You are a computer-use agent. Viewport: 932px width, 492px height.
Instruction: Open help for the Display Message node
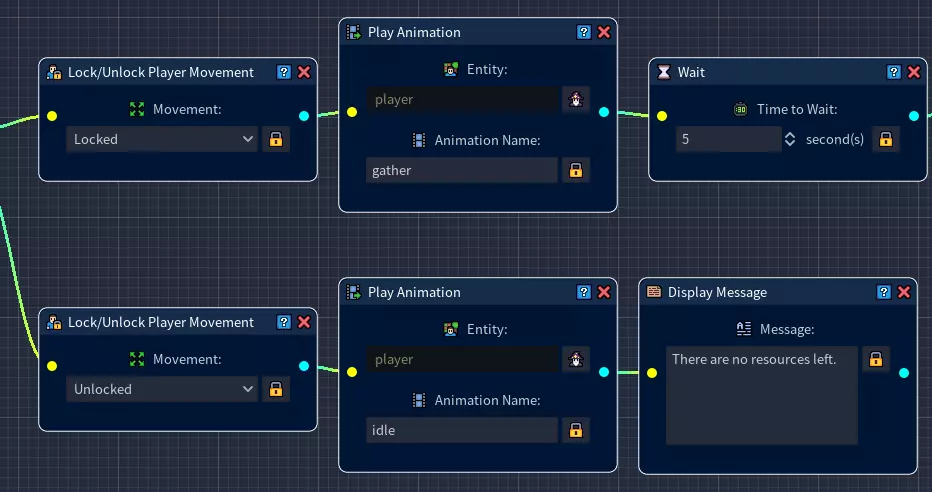[x=884, y=292]
